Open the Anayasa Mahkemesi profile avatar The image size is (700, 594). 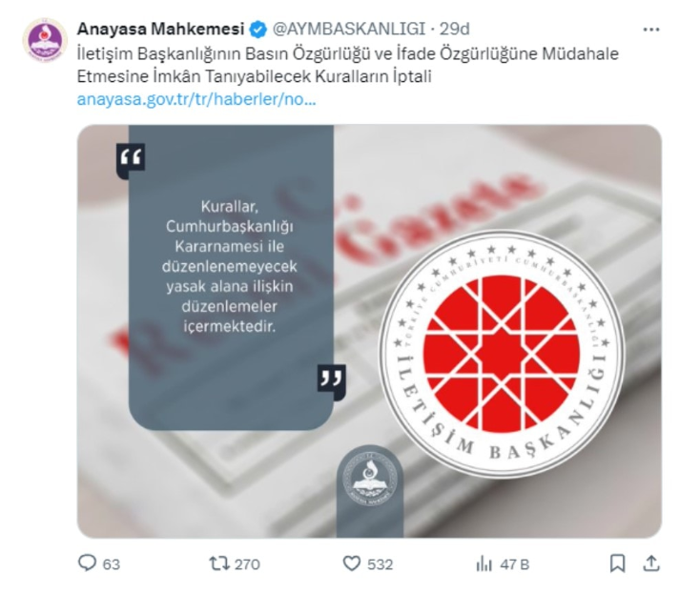45,40
